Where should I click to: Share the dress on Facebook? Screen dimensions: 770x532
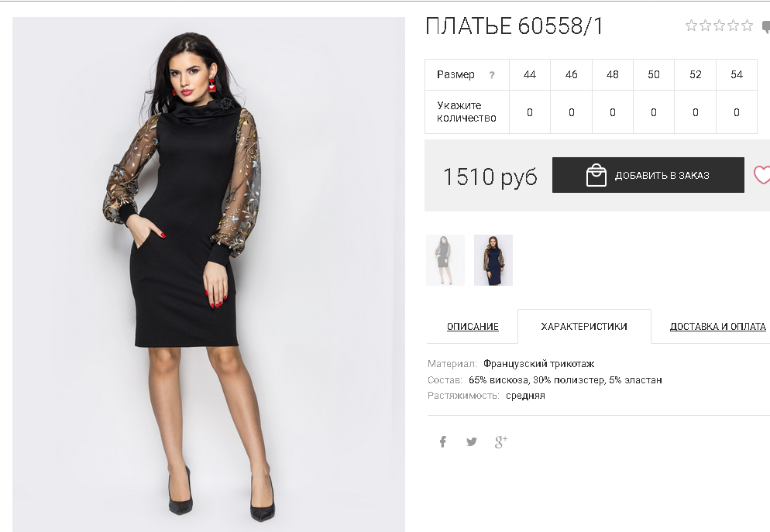442,441
